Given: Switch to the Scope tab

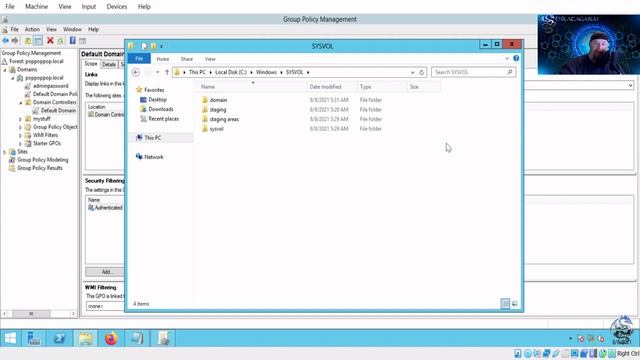Looking at the screenshot, I should tap(91, 64).
